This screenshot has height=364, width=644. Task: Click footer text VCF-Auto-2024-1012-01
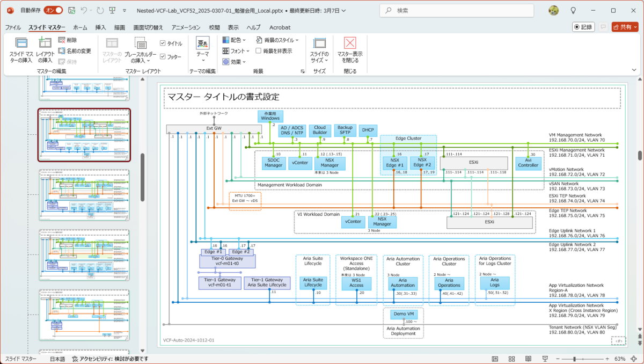point(188,340)
